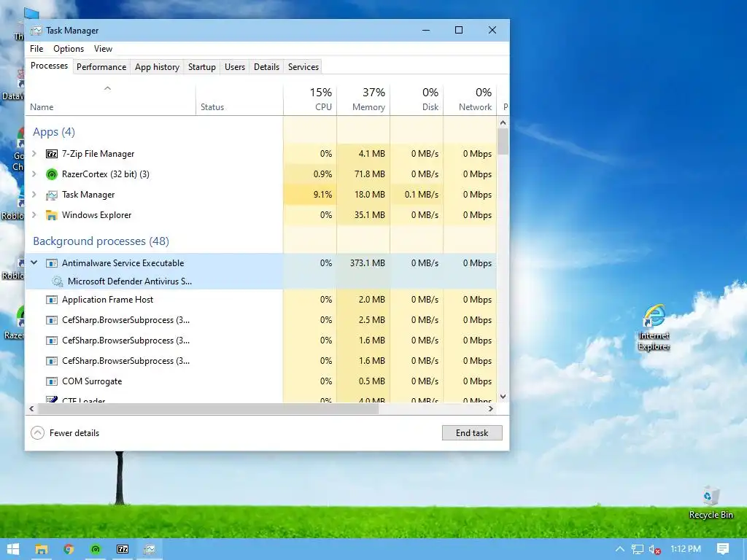
Task: Click the 0.1 MB/s disk value
Action: (421, 194)
